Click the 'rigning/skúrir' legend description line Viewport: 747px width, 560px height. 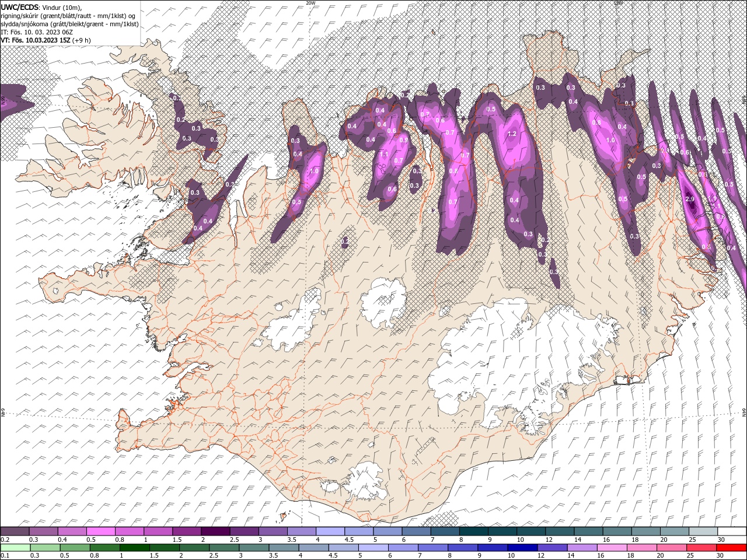coord(68,16)
